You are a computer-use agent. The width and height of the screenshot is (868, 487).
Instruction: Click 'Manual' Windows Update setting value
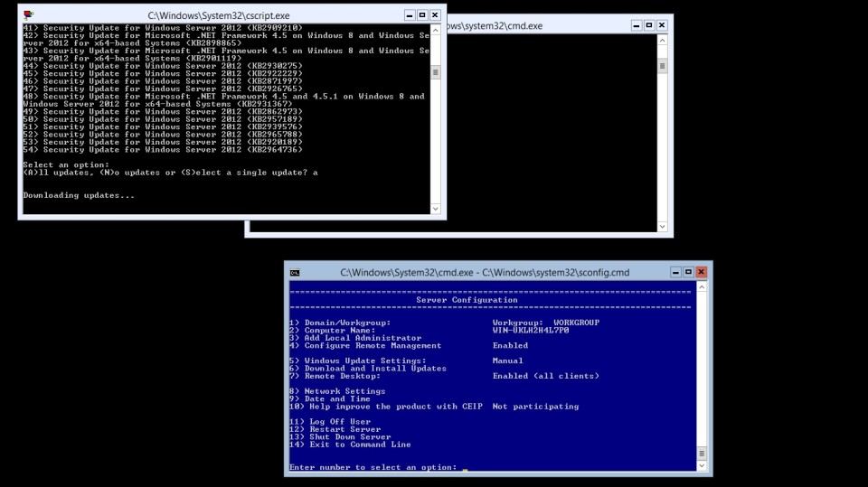pyautogui.click(x=507, y=361)
